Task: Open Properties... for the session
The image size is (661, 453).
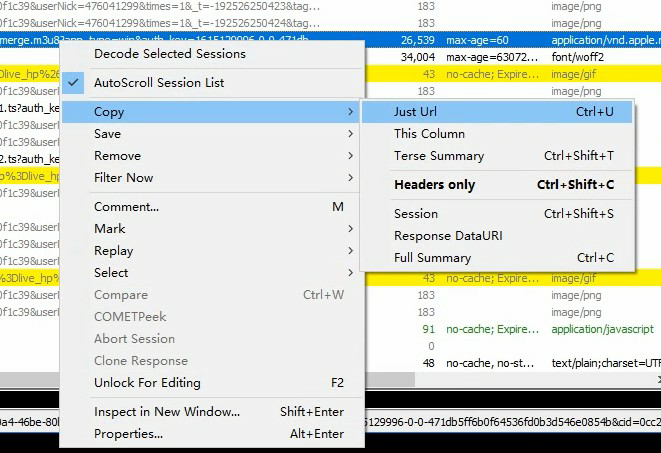Action: 128,434
